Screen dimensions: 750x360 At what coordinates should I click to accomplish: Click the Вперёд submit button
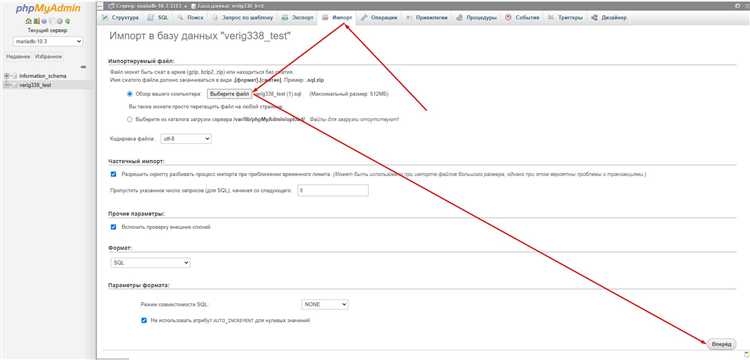[721, 344]
